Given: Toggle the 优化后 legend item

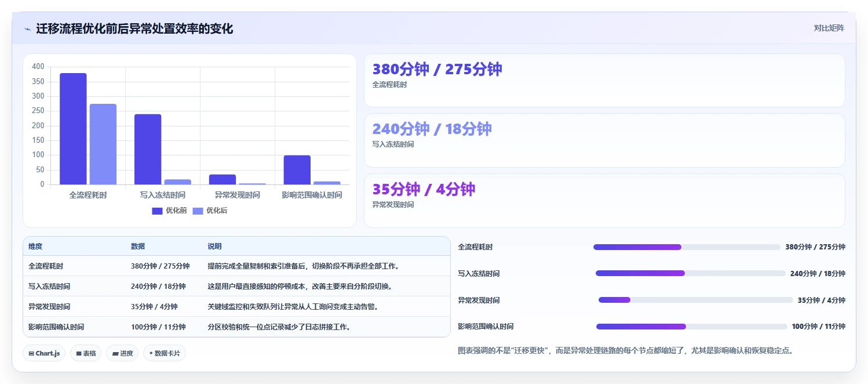Looking at the screenshot, I should (210, 211).
